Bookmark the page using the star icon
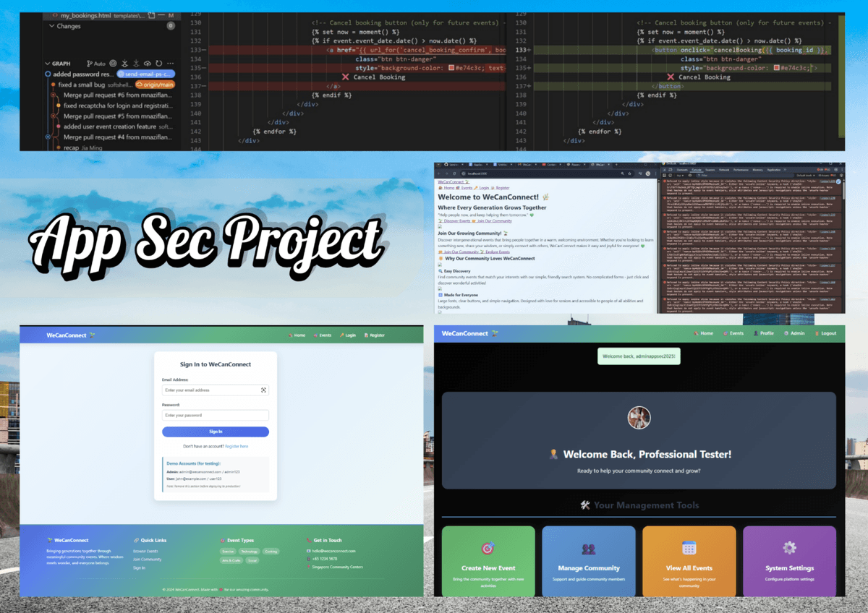The height and width of the screenshot is (613, 868). click(629, 172)
